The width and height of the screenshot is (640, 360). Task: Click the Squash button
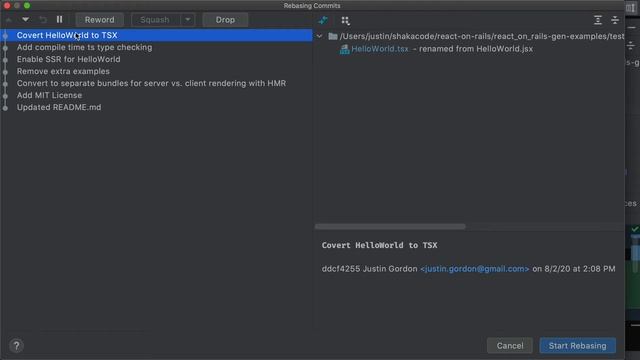(155, 20)
